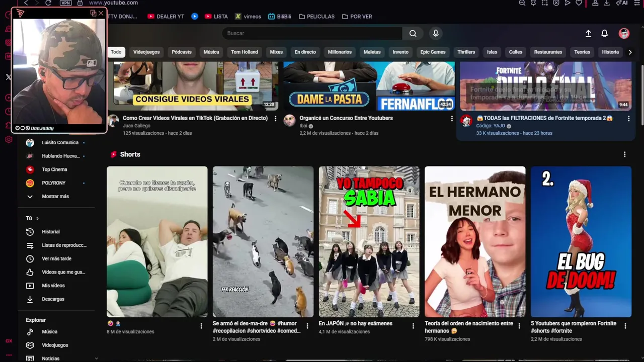Open options for En JAPÓN no hay exámenes short
Viewport: 644px width, 362px height.
click(x=414, y=326)
